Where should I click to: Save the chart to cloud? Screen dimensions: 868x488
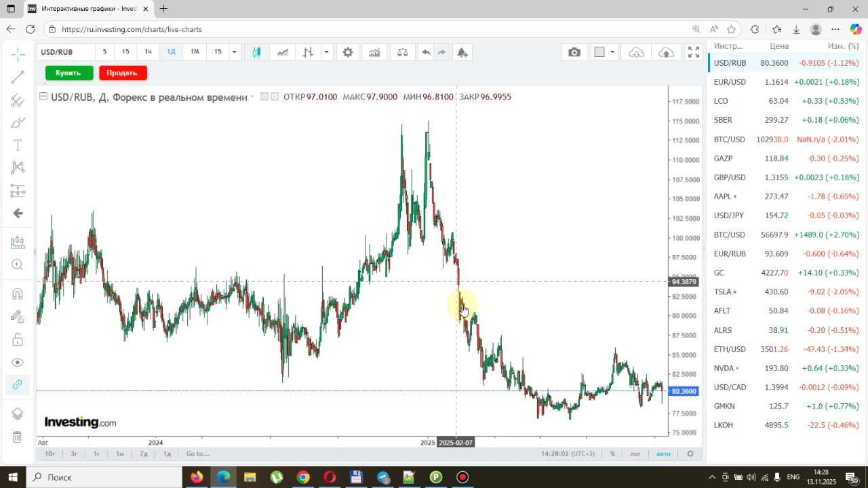(667, 52)
